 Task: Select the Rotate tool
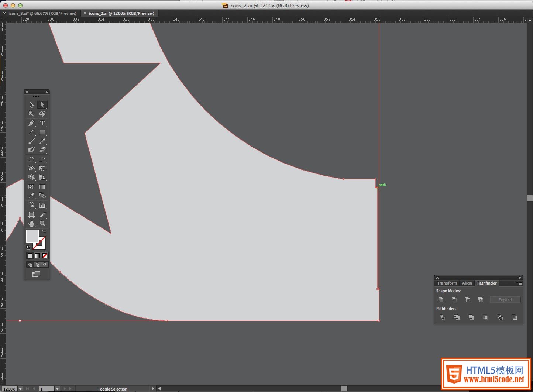tap(31, 159)
